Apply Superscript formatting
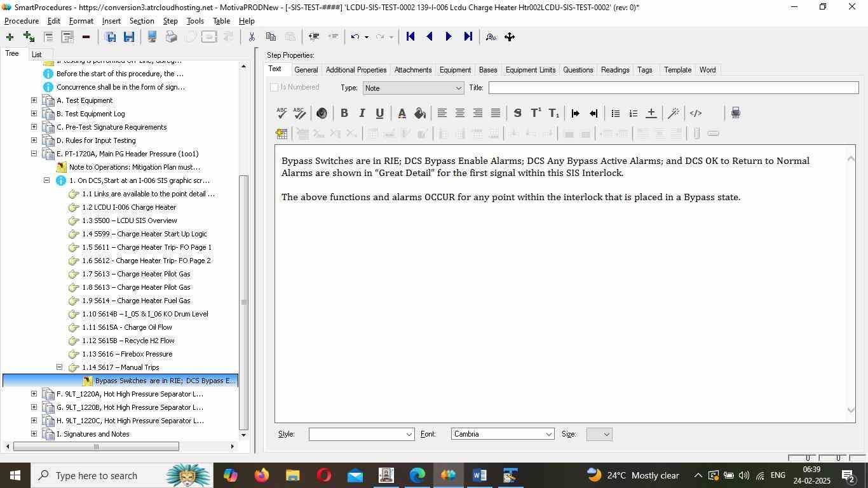The width and height of the screenshot is (868, 488). pos(536,113)
